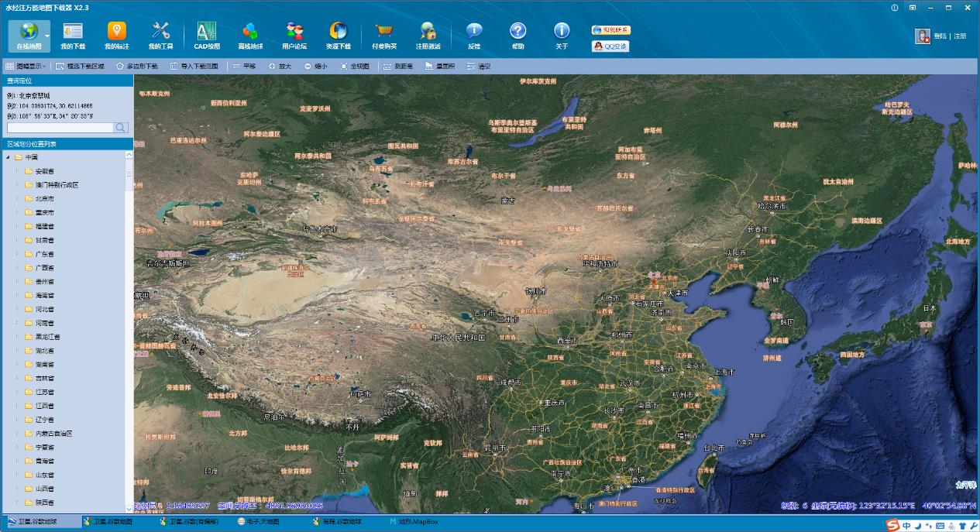Expand the 安徽省 node

pyautogui.click(x=19, y=171)
